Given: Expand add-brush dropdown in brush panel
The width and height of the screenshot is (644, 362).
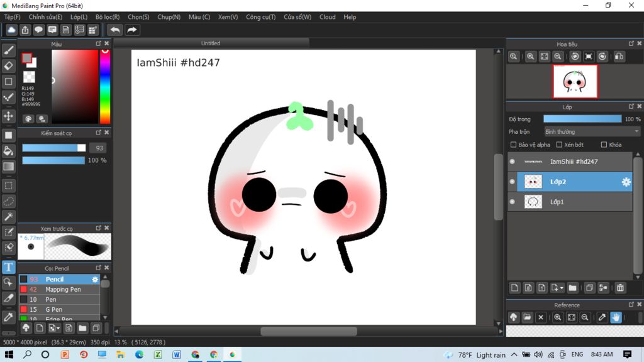Looking at the screenshot, I should (x=58, y=328).
